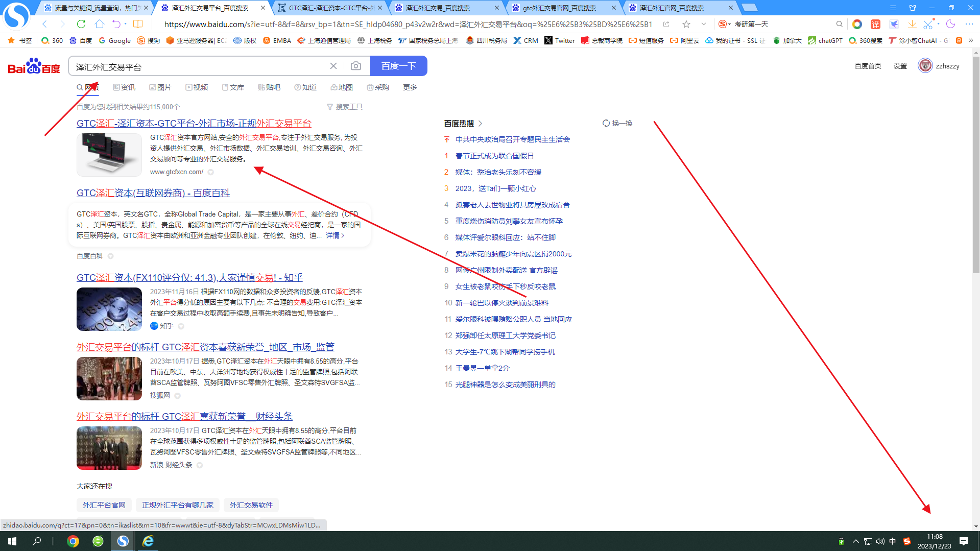Open the GTC泽汇资本 百度百科 result link
980x551 pixels.
pyautogui.click(x=153, y=193)
